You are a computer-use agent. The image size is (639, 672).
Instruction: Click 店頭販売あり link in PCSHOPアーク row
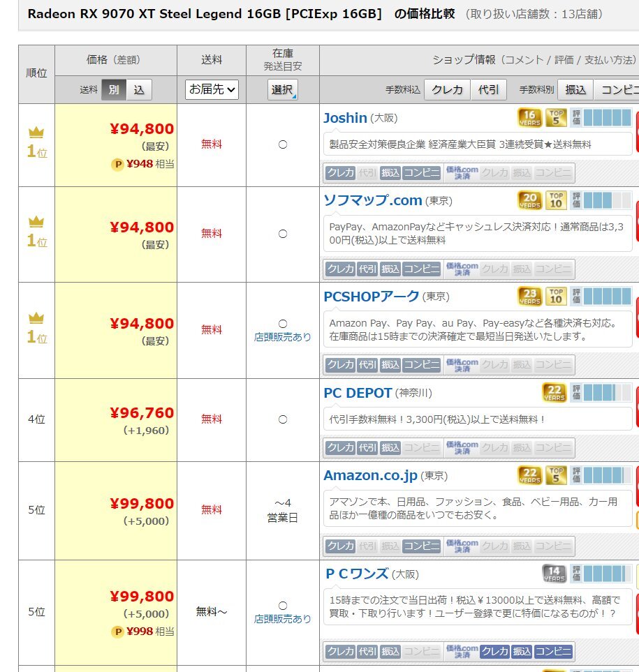pos(283,337)
